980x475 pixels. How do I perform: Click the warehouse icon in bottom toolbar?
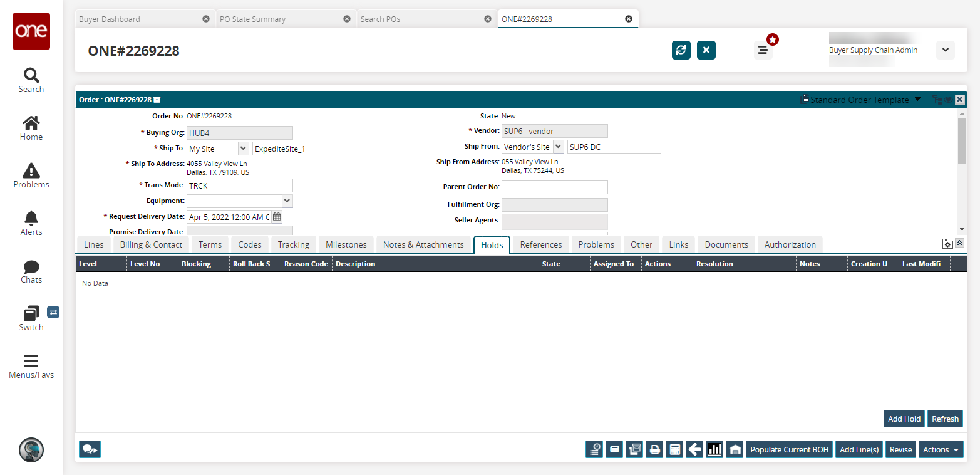click(x=735, y=449)
